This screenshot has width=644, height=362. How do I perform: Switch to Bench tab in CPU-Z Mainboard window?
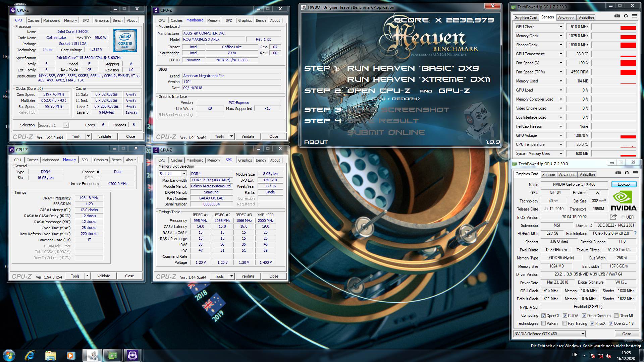(x=261, y=20)
